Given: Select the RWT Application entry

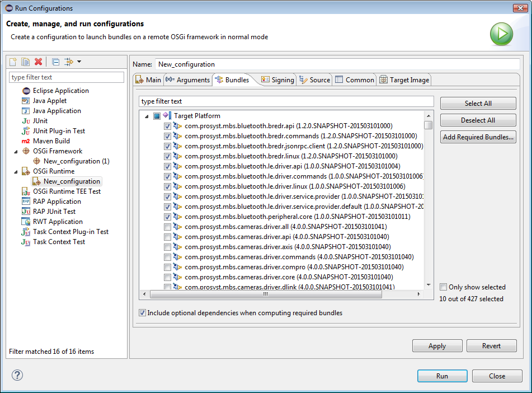Looking at the screenshot, I should click(57, 222).
